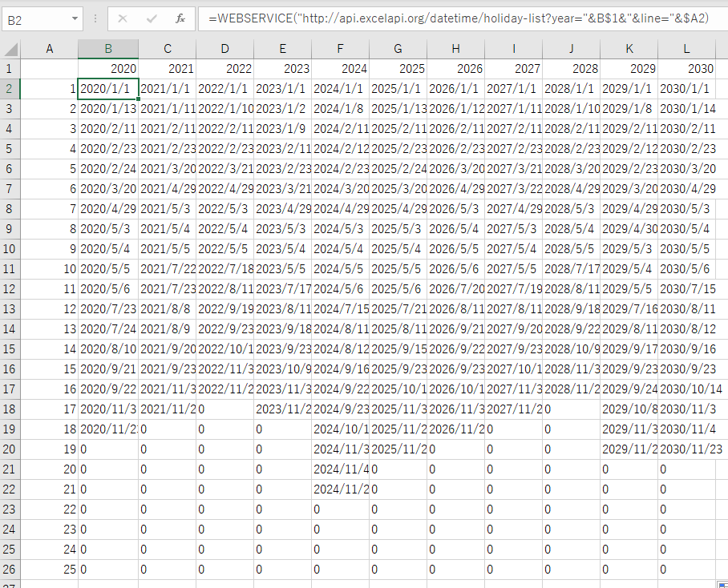This screenshot has width=728, height=588.
Task: Select cell F21 showing 2024/11/4
Action: click(x=340, y=469)
